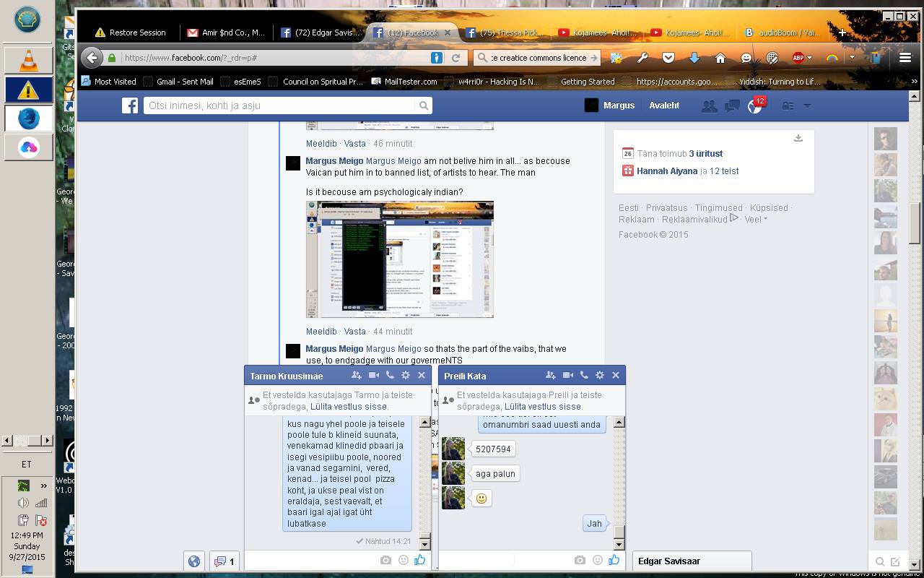Search chat sidebar magnifier icon

click(880, 561)
